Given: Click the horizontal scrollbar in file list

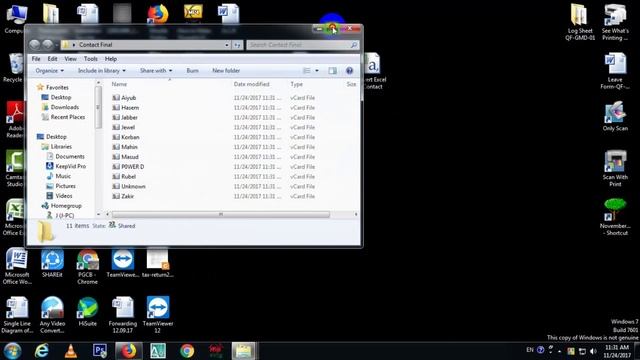Looking at the screenshot, I should point(220,214).
